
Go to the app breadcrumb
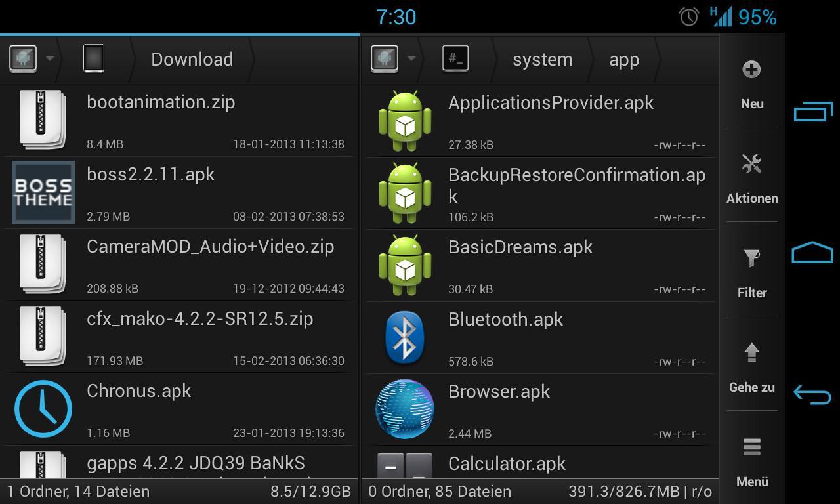tap(624, 60)
